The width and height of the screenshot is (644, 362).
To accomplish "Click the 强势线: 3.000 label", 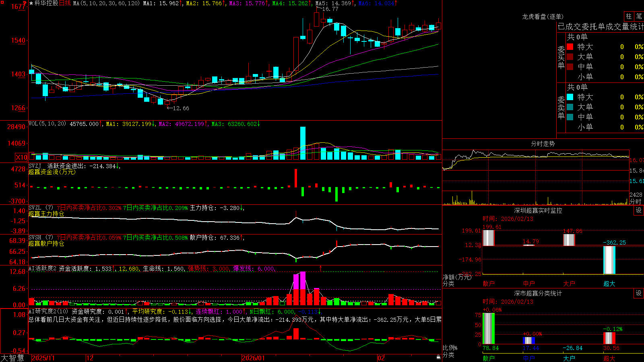I will tap(209, 269).
